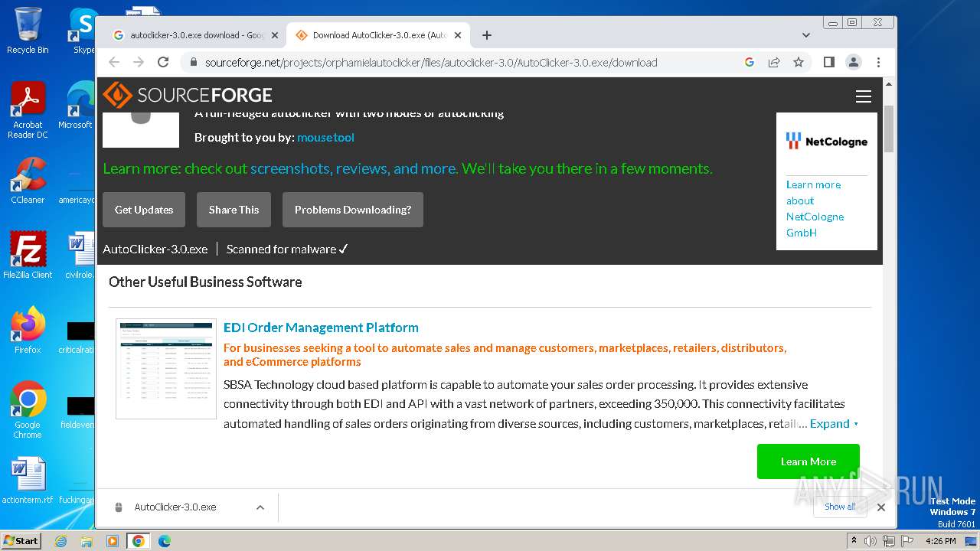980x551 pixels.
Task: Open media player taskbar icon
Action: tap(113, 541)
